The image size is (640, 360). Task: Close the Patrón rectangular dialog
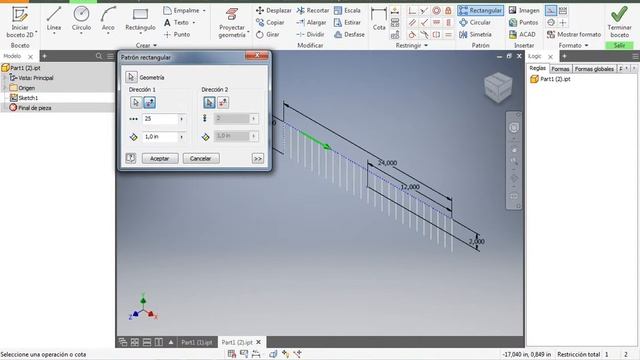257,56
